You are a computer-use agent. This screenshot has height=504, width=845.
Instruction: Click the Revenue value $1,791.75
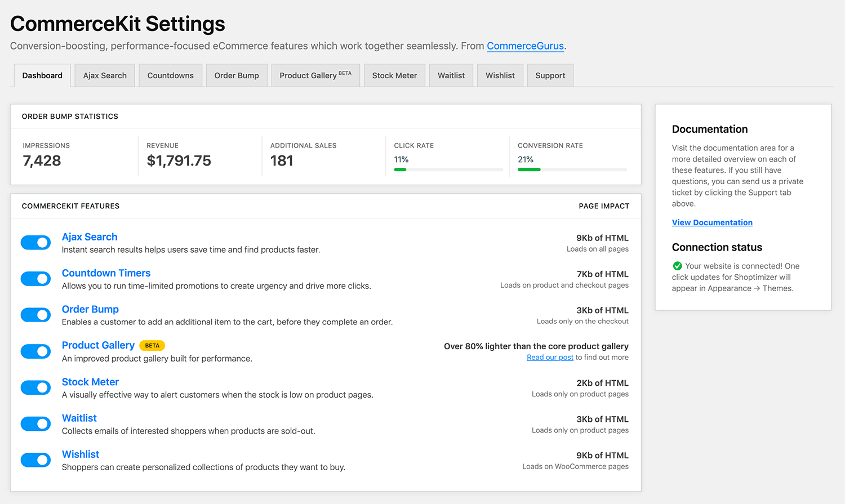click(179, 160)
